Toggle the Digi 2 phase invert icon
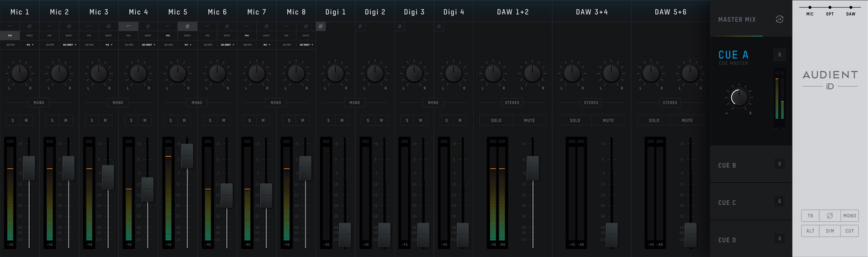The width and height of the screenshot is (868, 257). [360, 27]
